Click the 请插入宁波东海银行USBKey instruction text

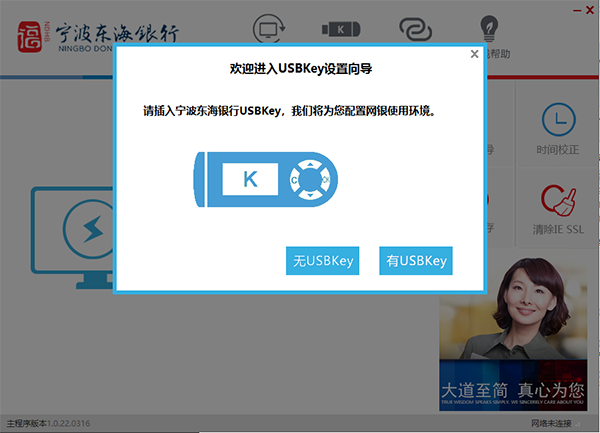click(x=289, y=111)
